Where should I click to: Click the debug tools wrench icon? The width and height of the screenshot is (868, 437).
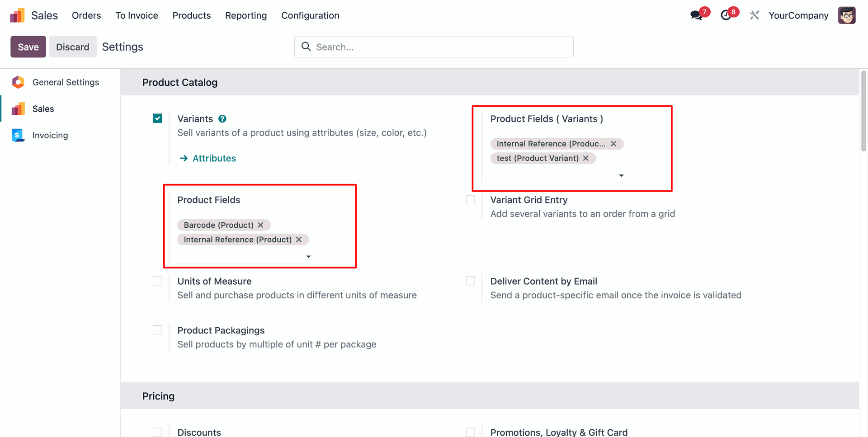tap(754, 15)
